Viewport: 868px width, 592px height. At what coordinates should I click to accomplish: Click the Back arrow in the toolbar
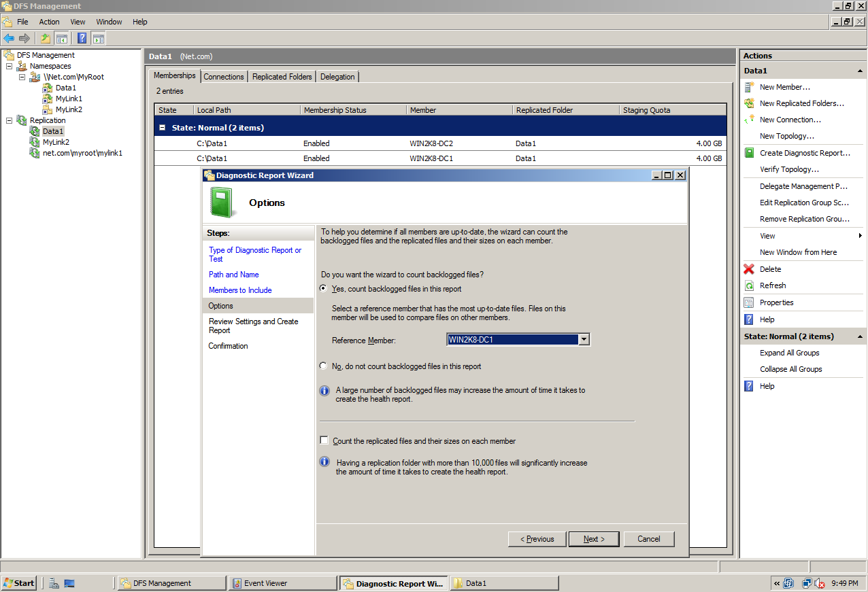tap(9, 38)
